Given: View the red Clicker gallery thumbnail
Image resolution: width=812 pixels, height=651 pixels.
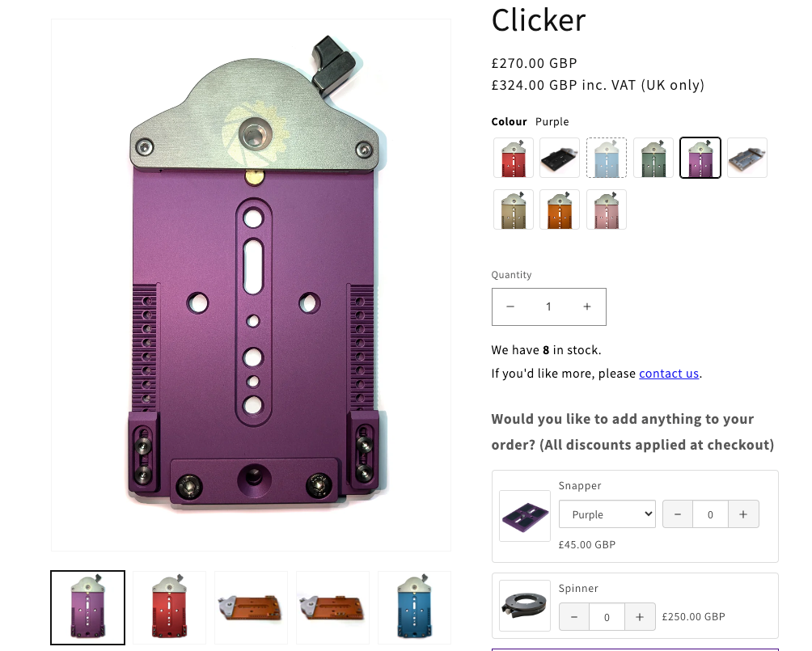Looking at the screenshot, I should point(169,607).
